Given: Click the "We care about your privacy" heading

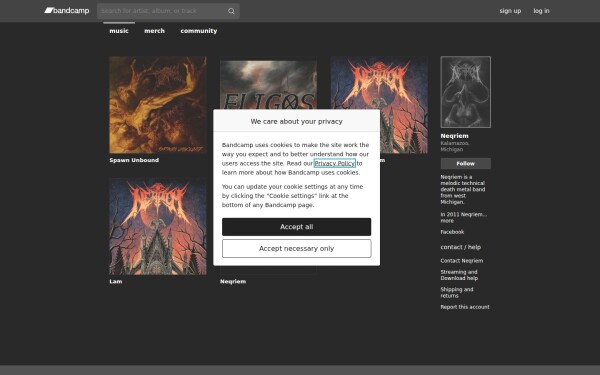Looking at the screenshot, I should (x=296, y=121).
